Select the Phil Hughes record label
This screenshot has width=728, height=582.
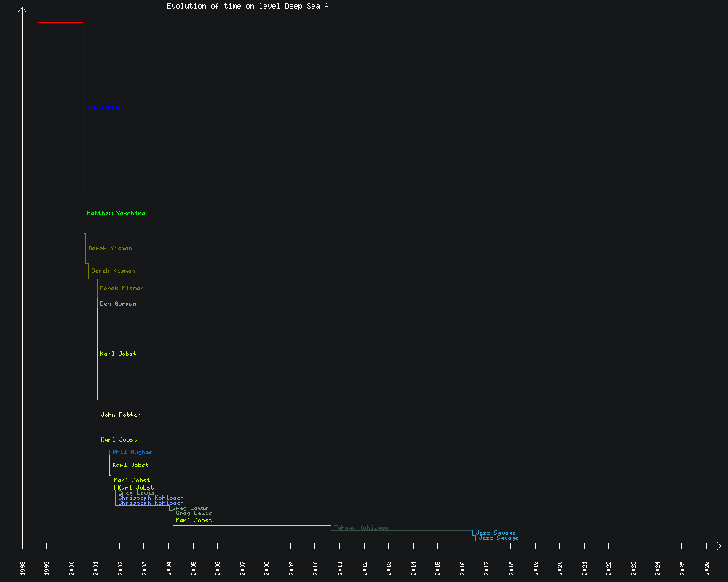coord(132,452)
